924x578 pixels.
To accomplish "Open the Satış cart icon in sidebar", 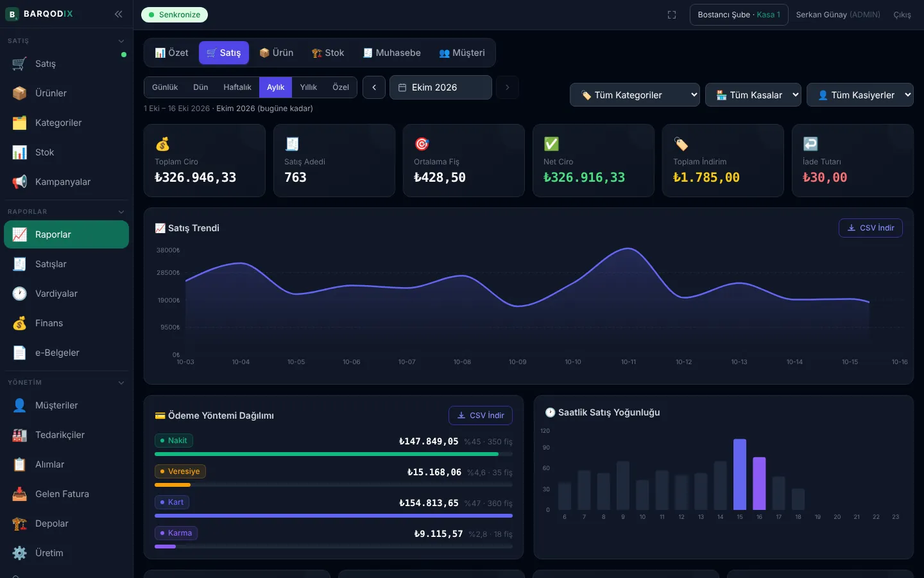I will [x=20, y=64].
